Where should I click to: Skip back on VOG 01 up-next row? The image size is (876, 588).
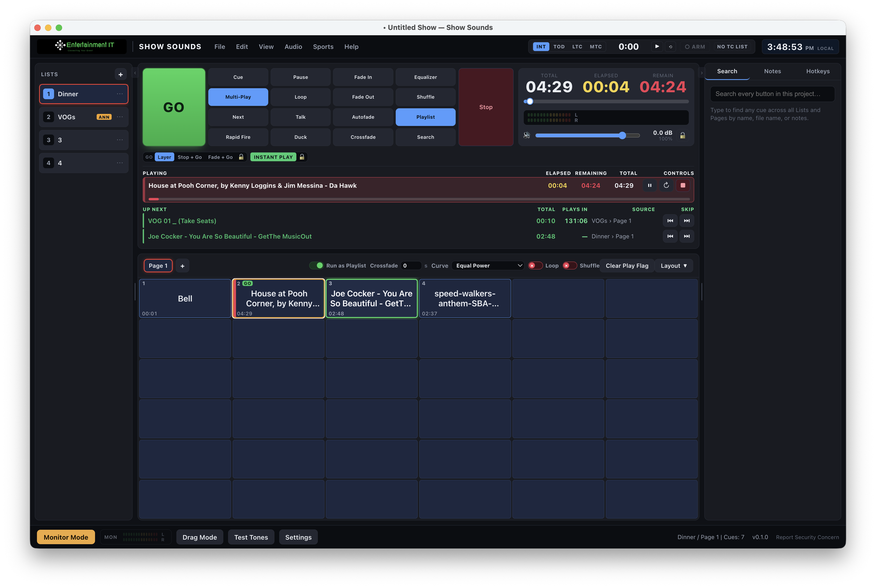(670, 221)
